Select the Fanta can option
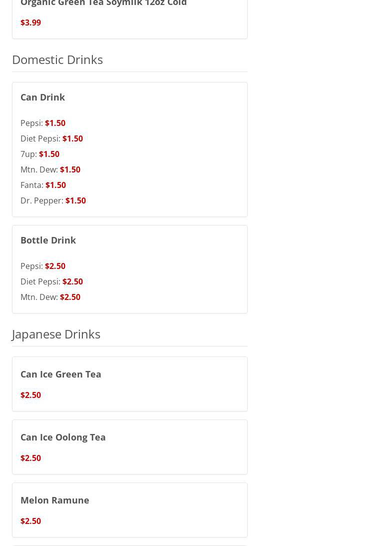The image size is (392, 546). coord(43,185)
